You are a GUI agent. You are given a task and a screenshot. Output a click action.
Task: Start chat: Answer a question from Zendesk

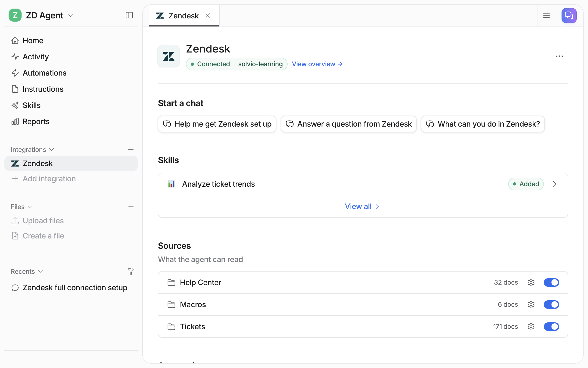(349, 124)
